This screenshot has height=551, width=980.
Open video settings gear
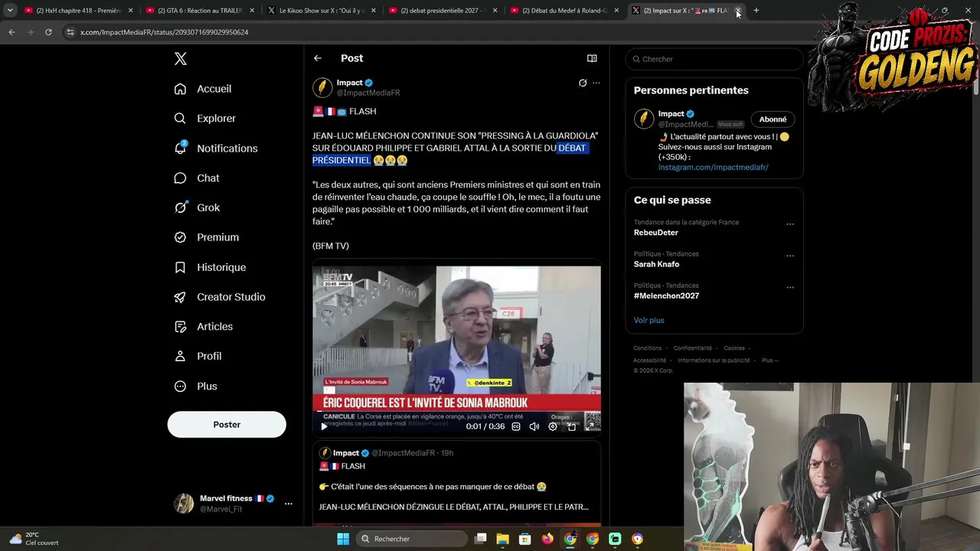pyautogui.click(x=553, y=426)
